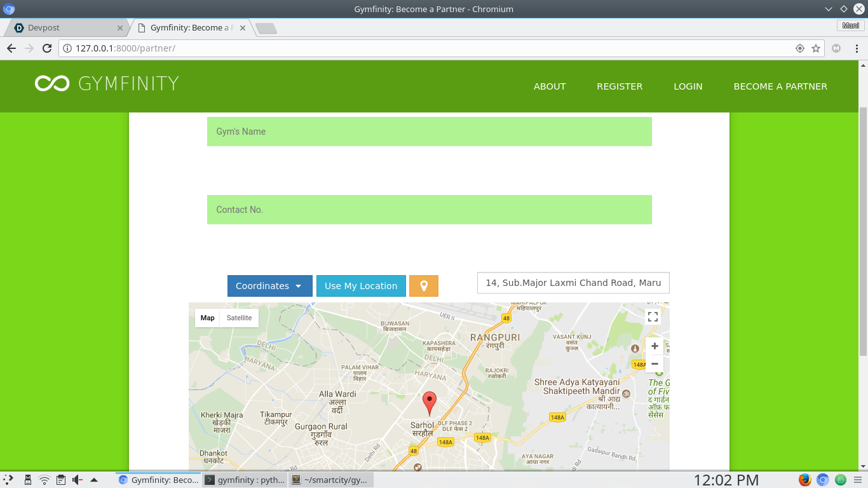Go back with the browser back arrow
This screenshot has width=868, height=488.
point(11,48)
